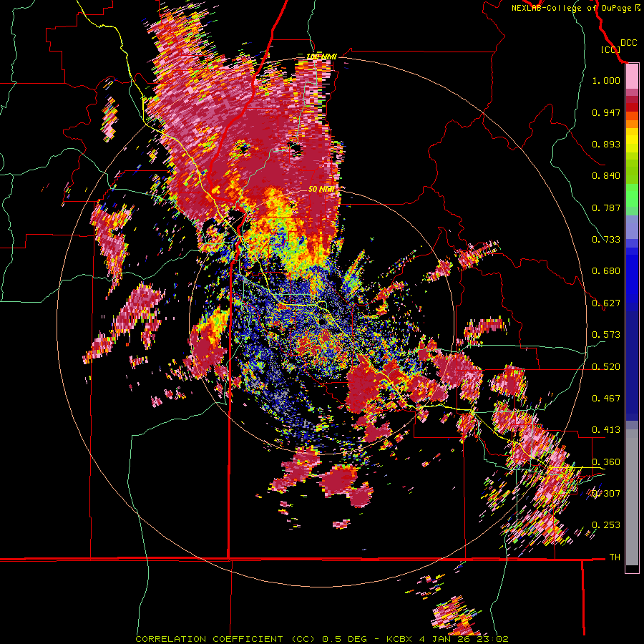
Task: Click the [CC] unit label
Action: click(x=610, y=49)
